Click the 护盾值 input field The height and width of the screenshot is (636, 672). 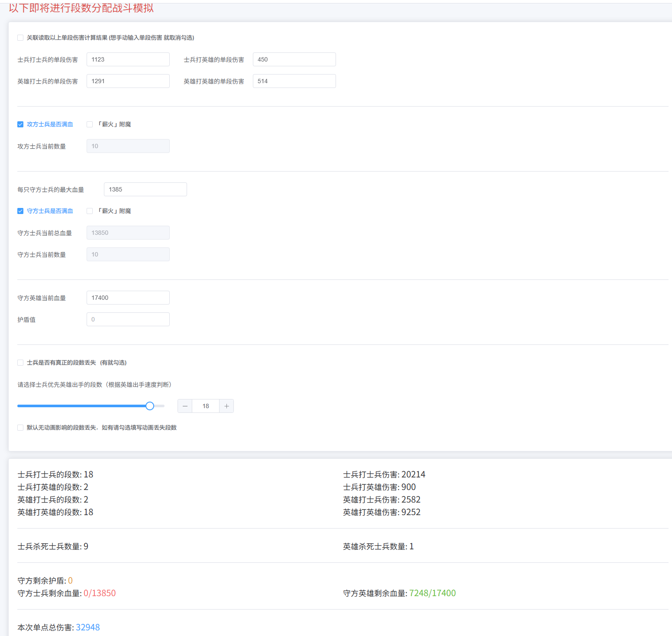[x=128, y=319]
